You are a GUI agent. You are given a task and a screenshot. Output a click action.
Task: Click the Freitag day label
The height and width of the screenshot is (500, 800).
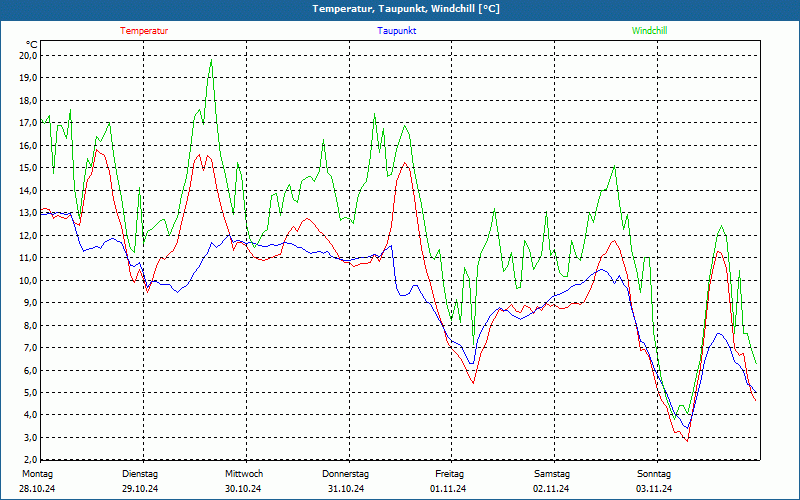tap(449, 474)
